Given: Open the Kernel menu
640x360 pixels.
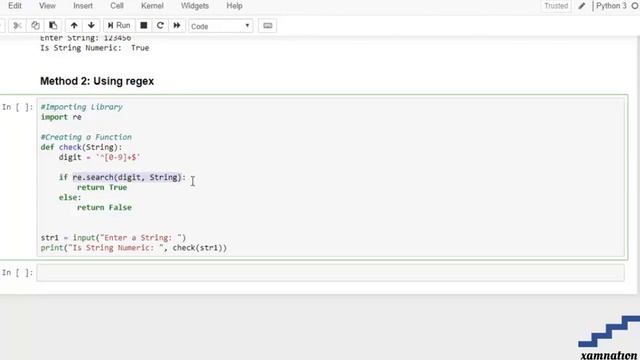Looking at the screenshot, I should tap(152, 6).
